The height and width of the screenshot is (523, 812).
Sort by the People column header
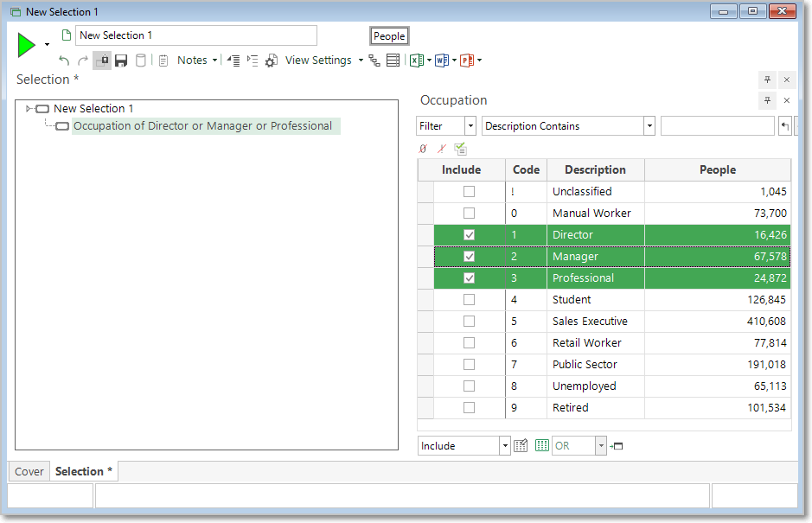(718, 169)
